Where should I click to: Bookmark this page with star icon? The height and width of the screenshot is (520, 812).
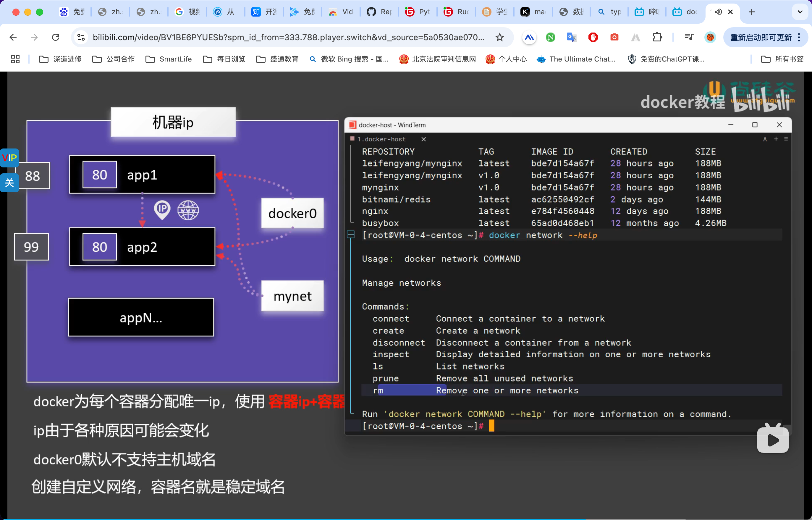pos(499,37)
